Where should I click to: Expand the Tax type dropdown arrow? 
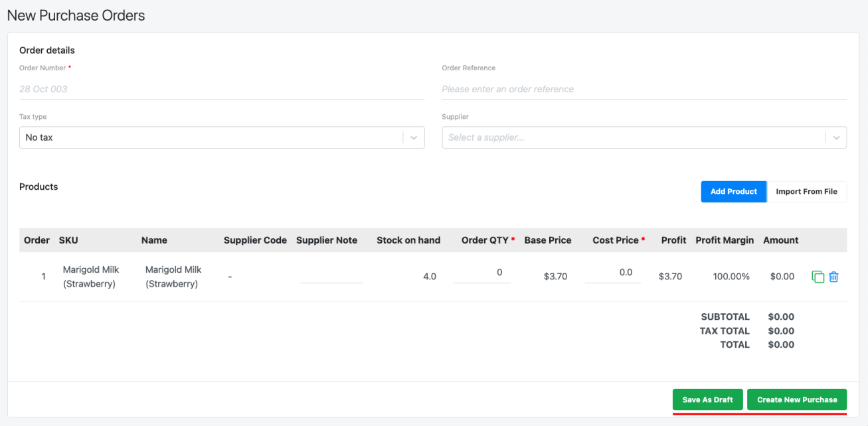point(413,137)
